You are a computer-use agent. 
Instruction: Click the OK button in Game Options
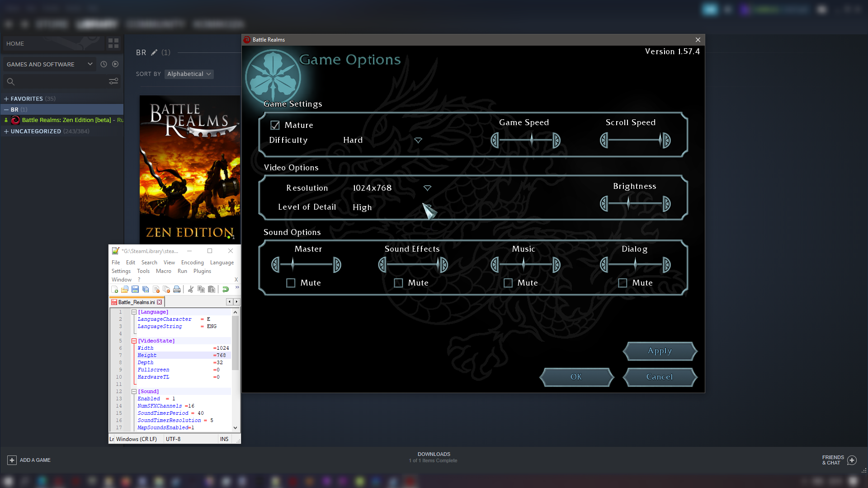576,377
